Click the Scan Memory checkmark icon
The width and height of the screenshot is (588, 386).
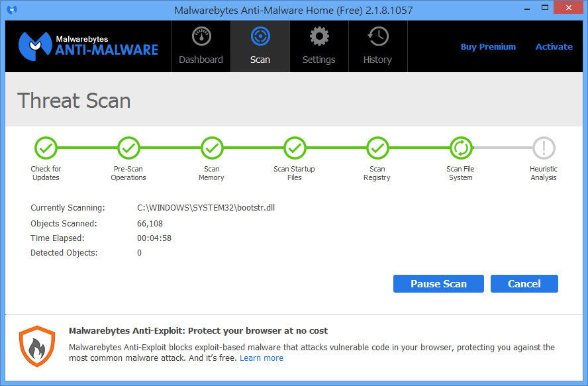point(212,148)
